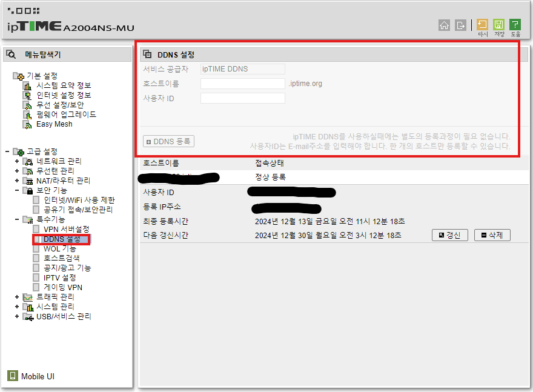
Task: Click the 네트워크 관리 icon
Action: click(x=27, y=162)
